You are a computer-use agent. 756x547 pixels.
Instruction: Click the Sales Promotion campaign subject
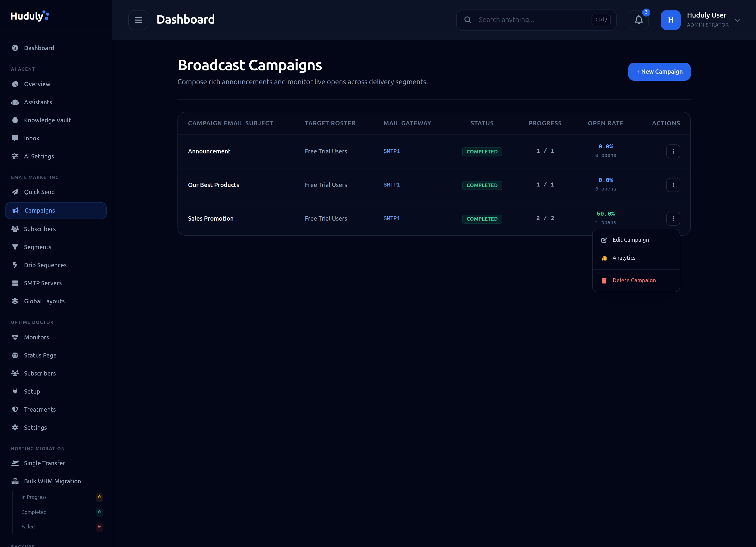[211, 219]
